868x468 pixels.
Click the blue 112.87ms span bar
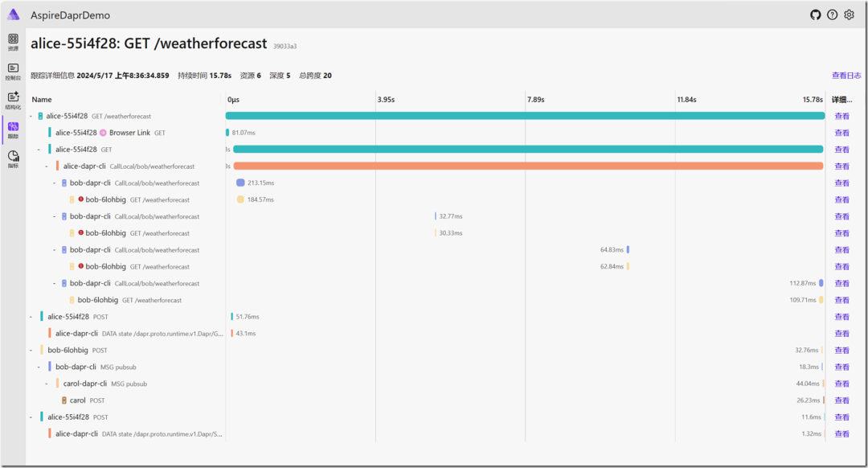tap(821, 283)
